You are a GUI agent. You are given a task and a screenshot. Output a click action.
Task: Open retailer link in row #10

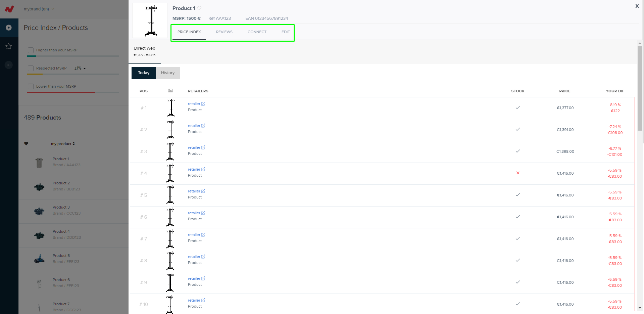pyautogui.click(x=194, y=300)
